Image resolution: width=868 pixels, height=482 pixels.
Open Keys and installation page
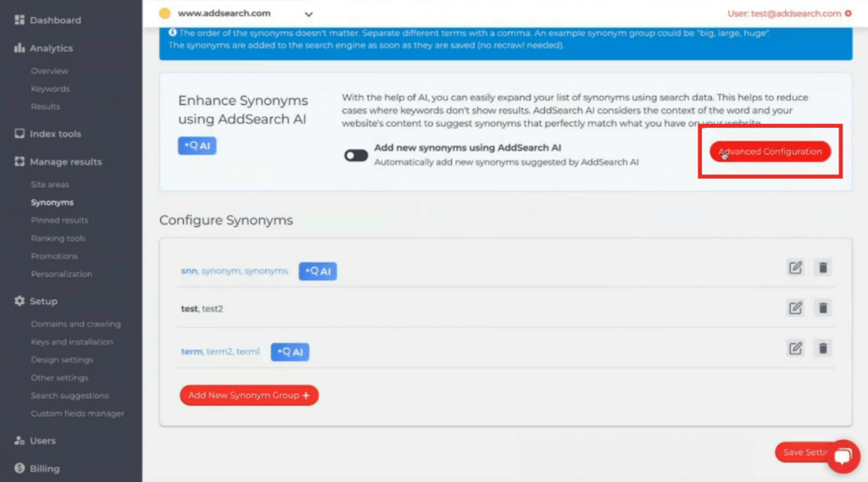point(72,341)
